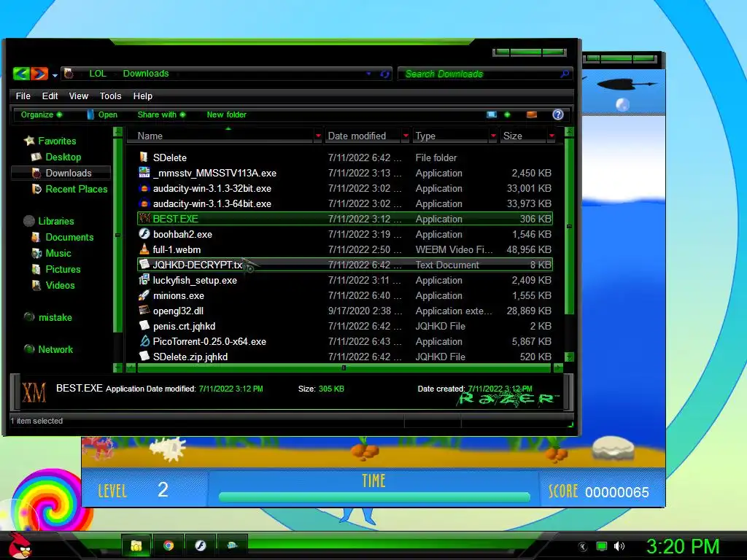Open recent locations dropdown beside navigation arrows

point(55,75)
